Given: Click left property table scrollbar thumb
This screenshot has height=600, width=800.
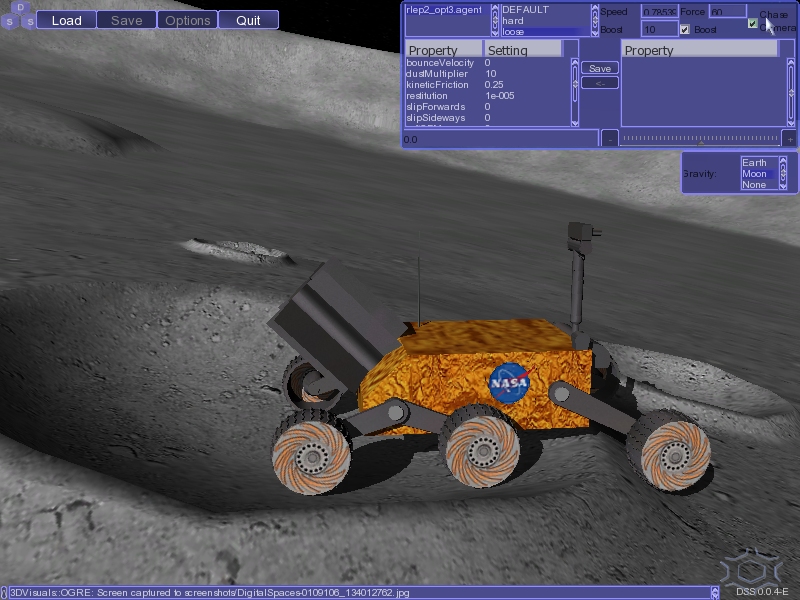Looking at the screenshot, I should pyautogui.click(x=575, y=84).
